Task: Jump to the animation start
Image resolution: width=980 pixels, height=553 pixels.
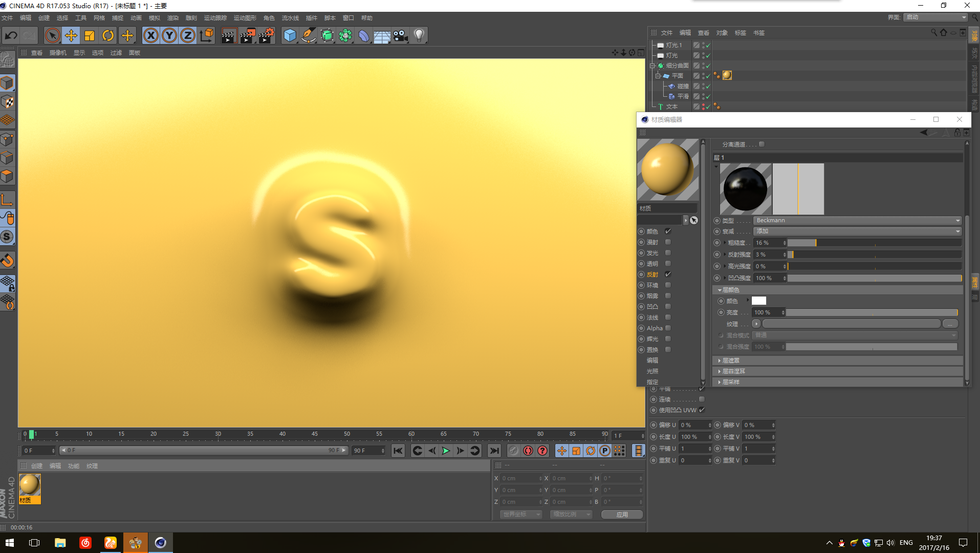Action: 398,451
